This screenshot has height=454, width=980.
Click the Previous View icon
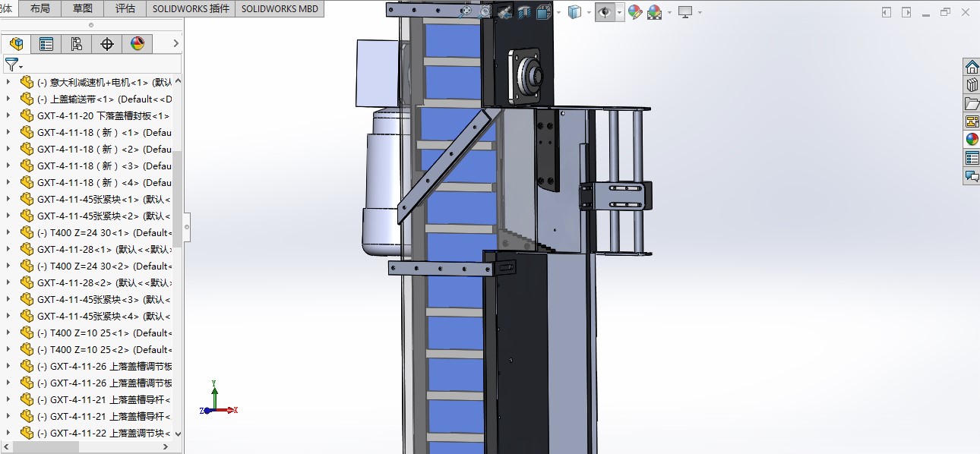tap(504, 11)
